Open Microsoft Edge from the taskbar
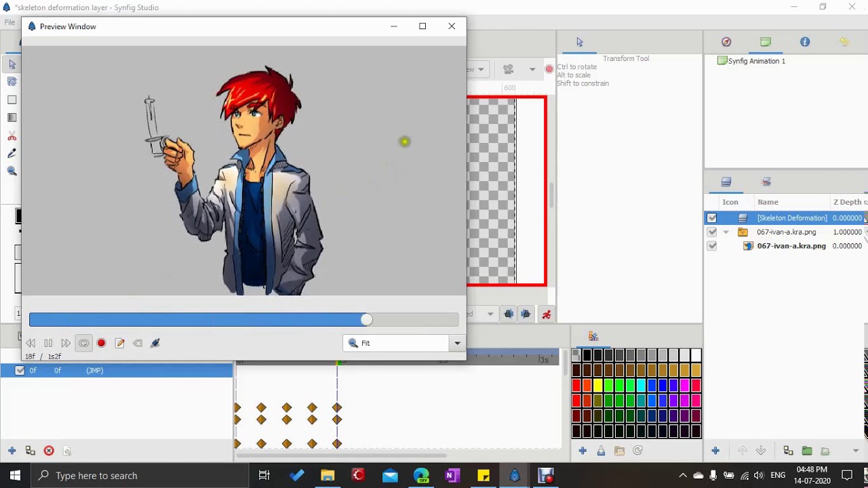This screenshot has width=868, height=488. tap(421, 475)
